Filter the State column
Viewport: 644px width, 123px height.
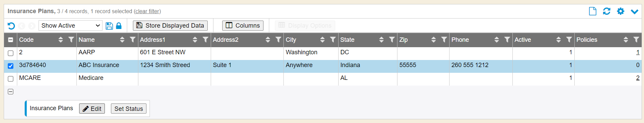[392, 40]
